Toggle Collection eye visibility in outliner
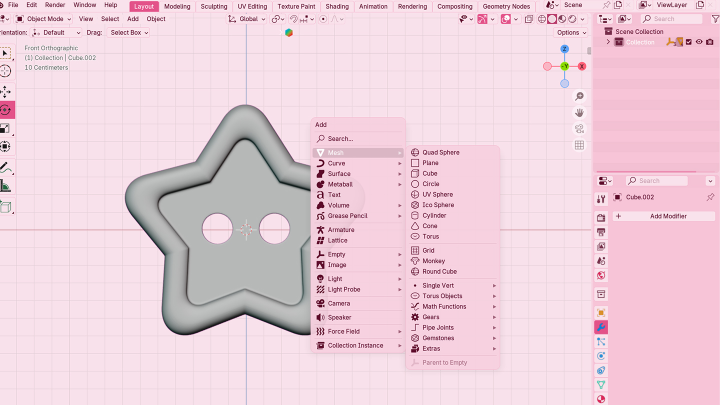The width and height of the screenshot is (720, 405). (x=699, y=42)
